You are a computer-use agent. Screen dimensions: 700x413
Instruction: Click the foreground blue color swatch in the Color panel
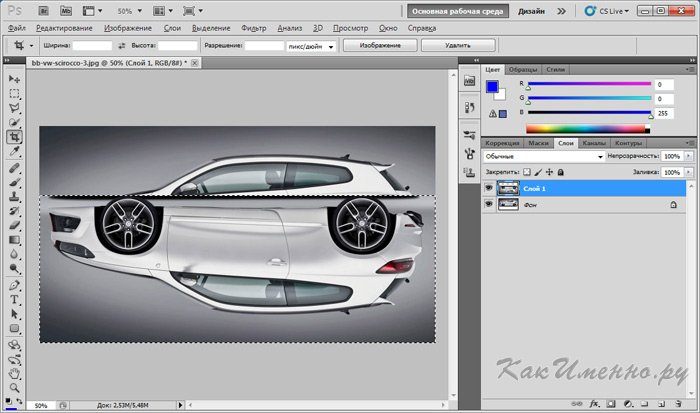(x=492, y=86)
